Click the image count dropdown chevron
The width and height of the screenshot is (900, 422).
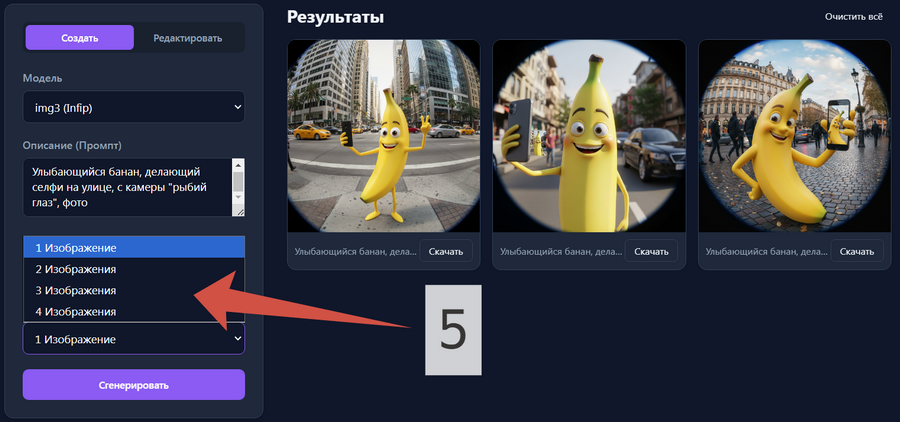coord(237,339)
